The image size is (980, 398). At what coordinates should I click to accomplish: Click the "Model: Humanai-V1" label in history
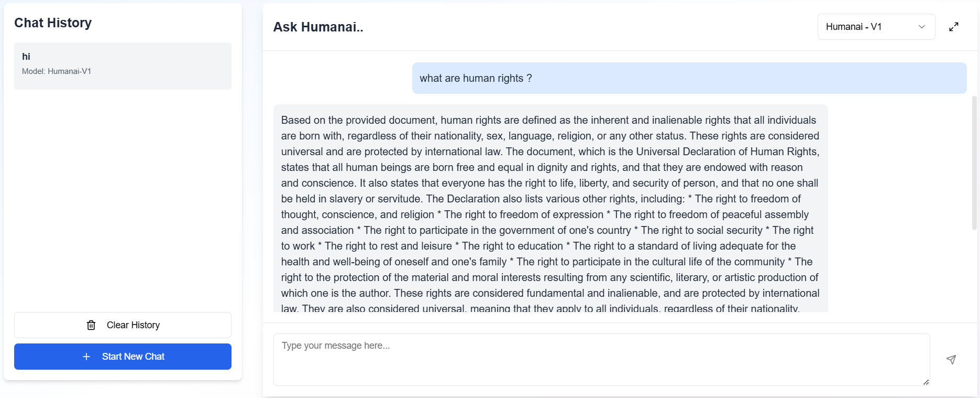click(x=57, y=71)
